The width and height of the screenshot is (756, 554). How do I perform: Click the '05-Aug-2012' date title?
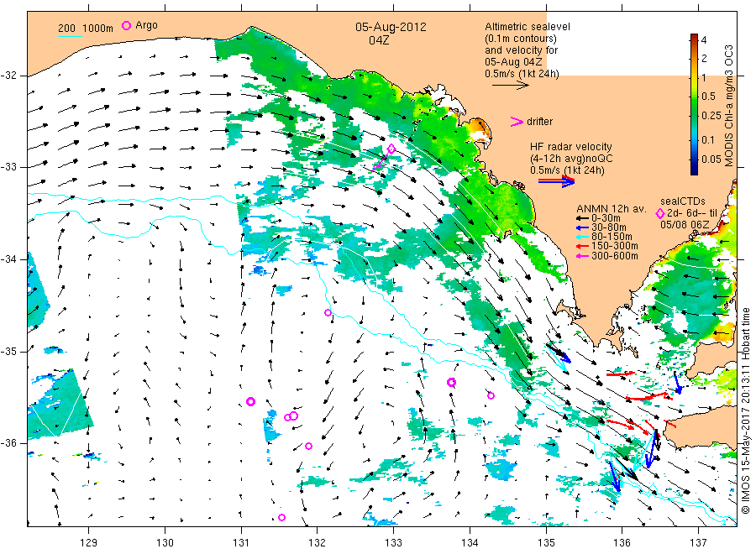pyautogui.click(x=391, y=27)
